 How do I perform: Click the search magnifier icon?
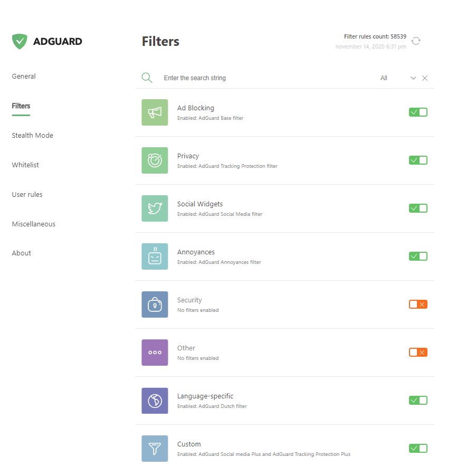click(x=147, y=78)
